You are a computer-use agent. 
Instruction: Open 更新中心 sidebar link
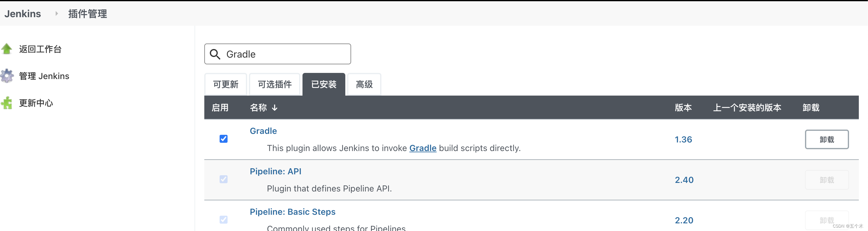point(36,103)
